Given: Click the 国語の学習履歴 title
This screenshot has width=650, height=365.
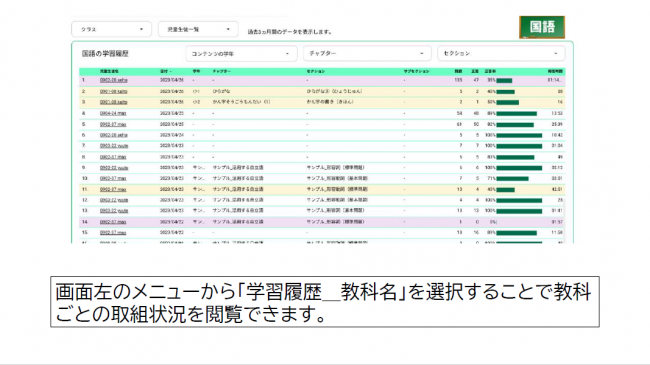Looking at the screenshot, I should point(105,54).
